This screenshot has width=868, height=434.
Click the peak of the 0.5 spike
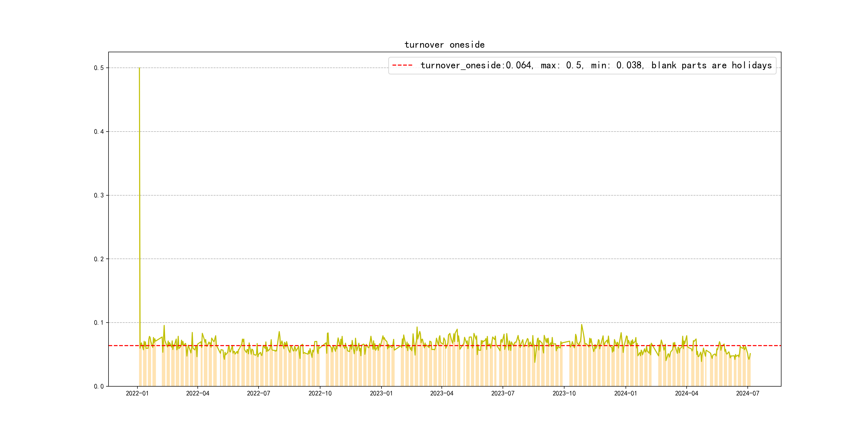(139, 68)
